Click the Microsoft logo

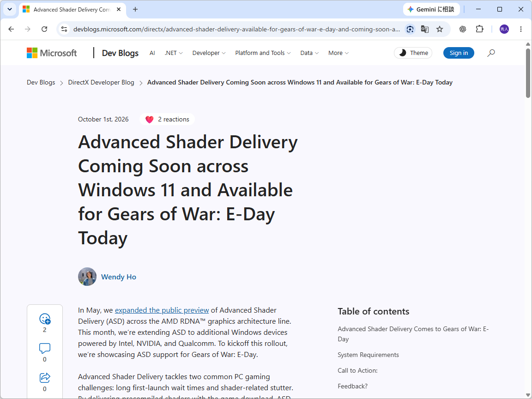coord(52,53)
